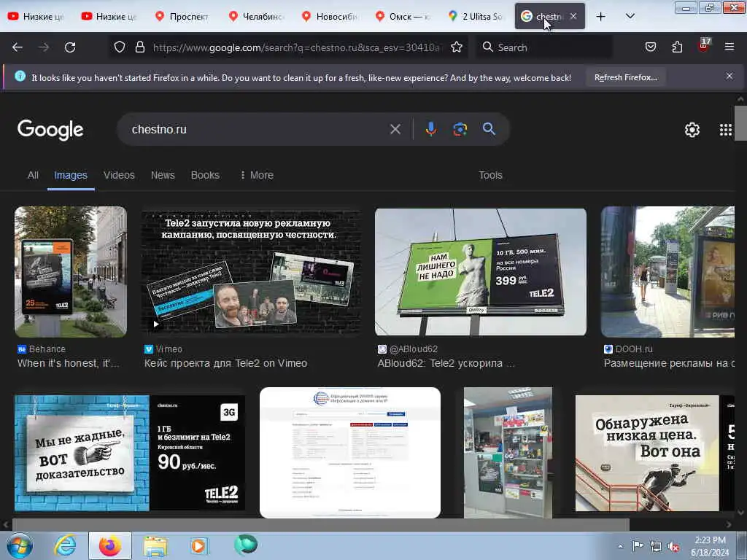The height and width of the screenshot is (560, 747).
Task: Open the WHOIS domain info screenshot thumbnail
Action: point(350,452)
